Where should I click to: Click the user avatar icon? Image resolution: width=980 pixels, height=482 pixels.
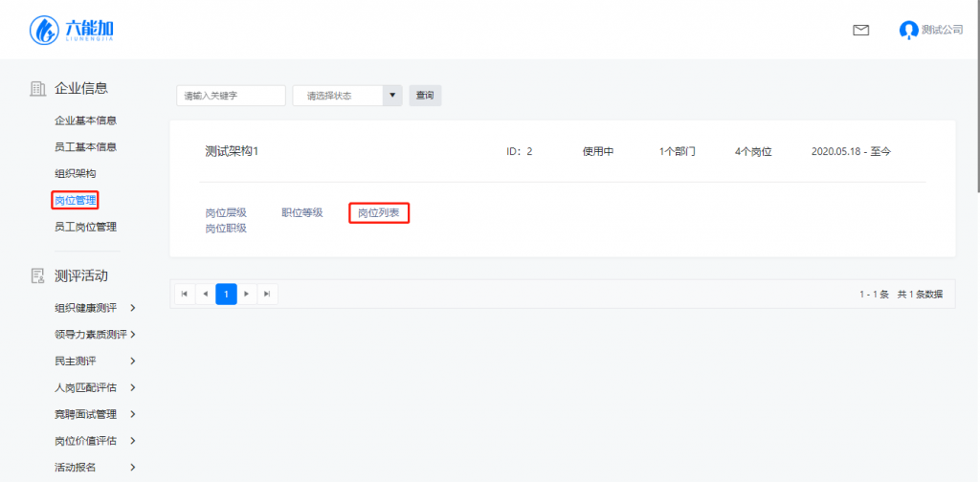point(908,30)
